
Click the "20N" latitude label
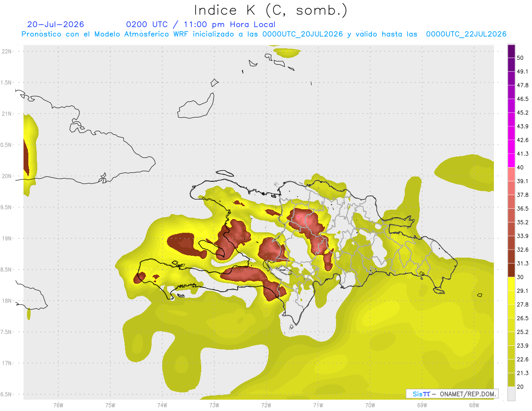point(7,176)
